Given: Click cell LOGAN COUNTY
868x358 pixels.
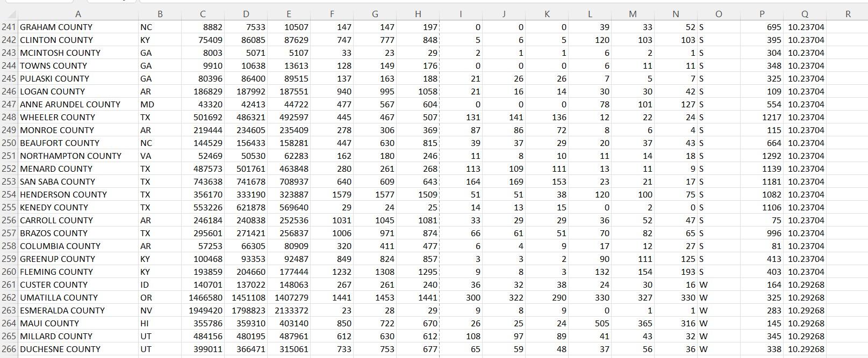Looking at the screenshot, I should point(78,91).
